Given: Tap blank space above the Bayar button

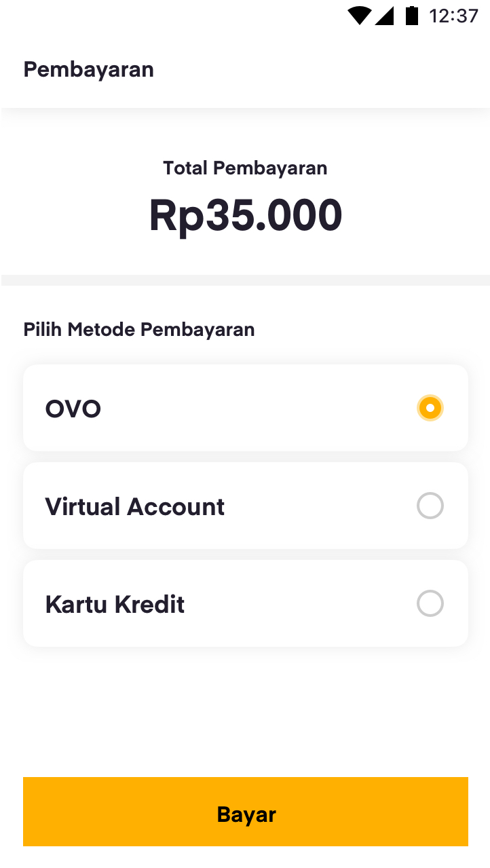Looking at the screenshot, I should (245, 713).
